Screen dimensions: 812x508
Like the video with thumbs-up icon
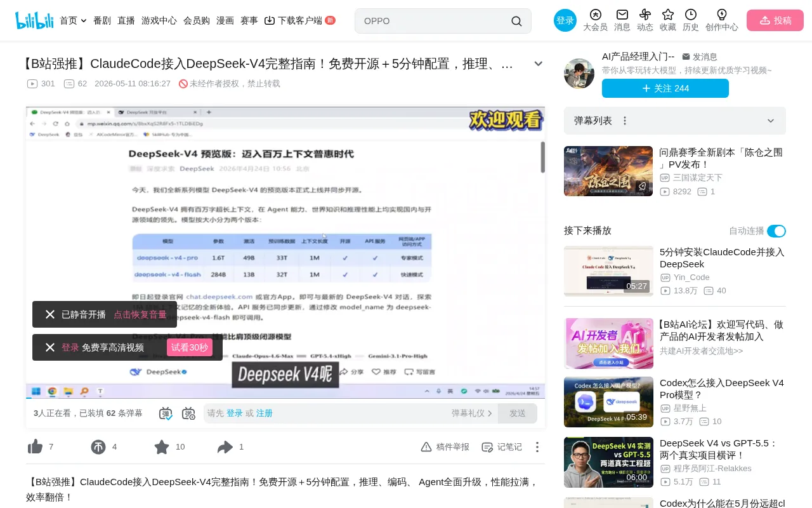pos(36,447)
